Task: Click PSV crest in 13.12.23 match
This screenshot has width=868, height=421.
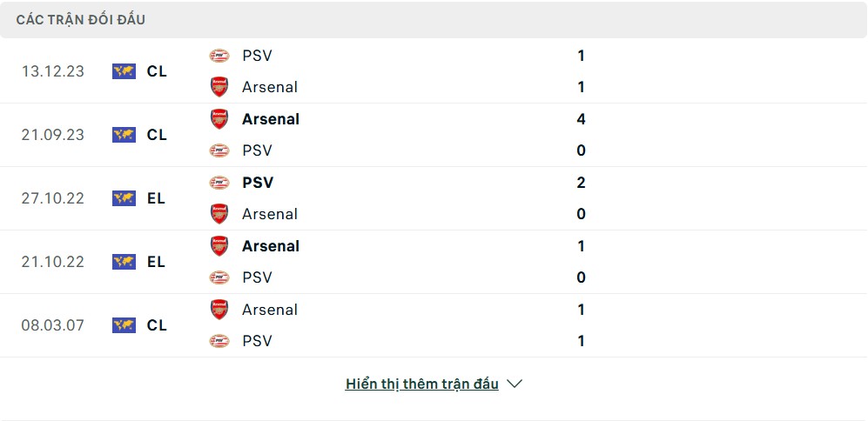Action: pos(219,56)
